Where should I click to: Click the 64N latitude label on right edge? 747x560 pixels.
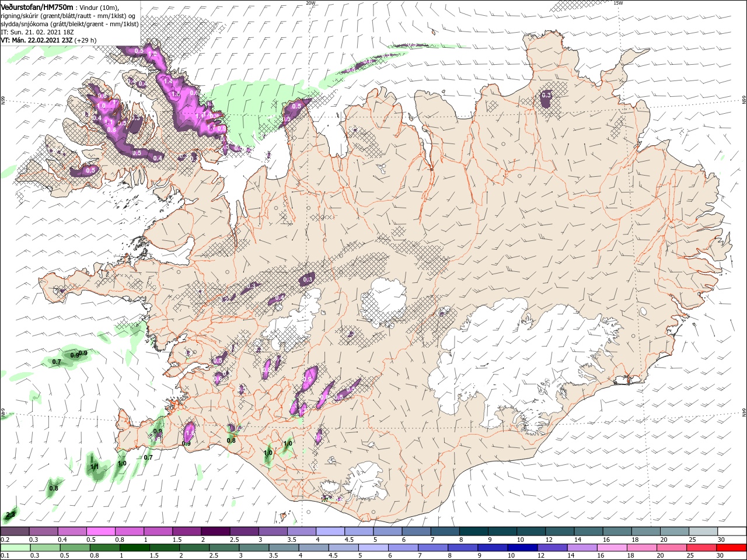point(744,412)
